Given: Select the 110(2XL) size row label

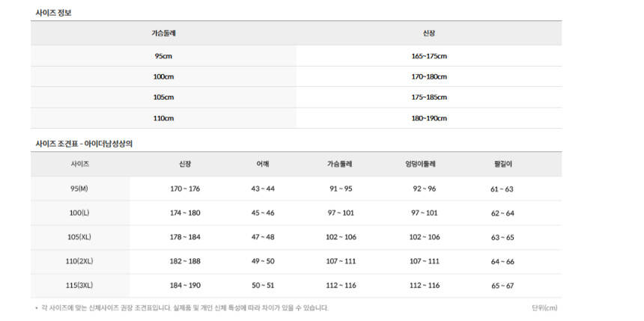Looking at the screenshot, I should [x=79, y=261].
